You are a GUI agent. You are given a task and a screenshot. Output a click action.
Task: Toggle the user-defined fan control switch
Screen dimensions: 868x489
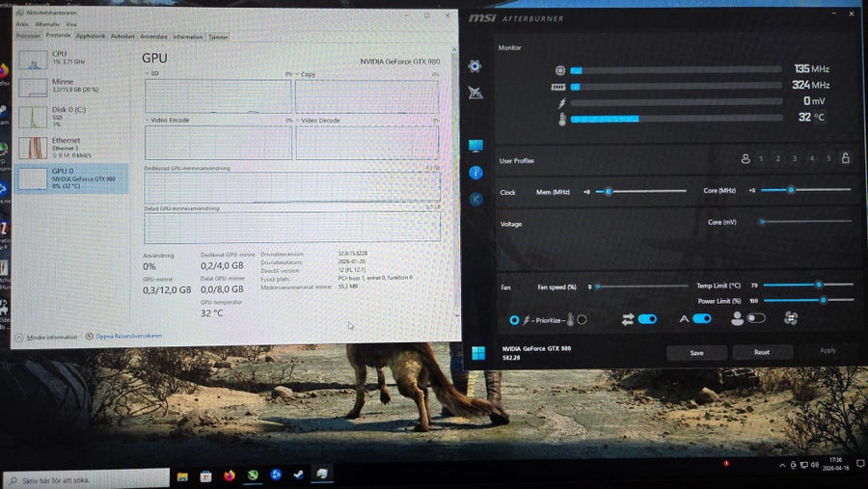pyautogui.click(x=755, y=318)
